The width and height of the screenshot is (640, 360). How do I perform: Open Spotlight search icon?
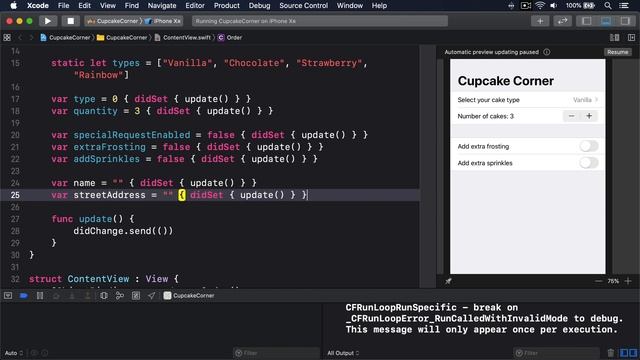pos(608,6)
